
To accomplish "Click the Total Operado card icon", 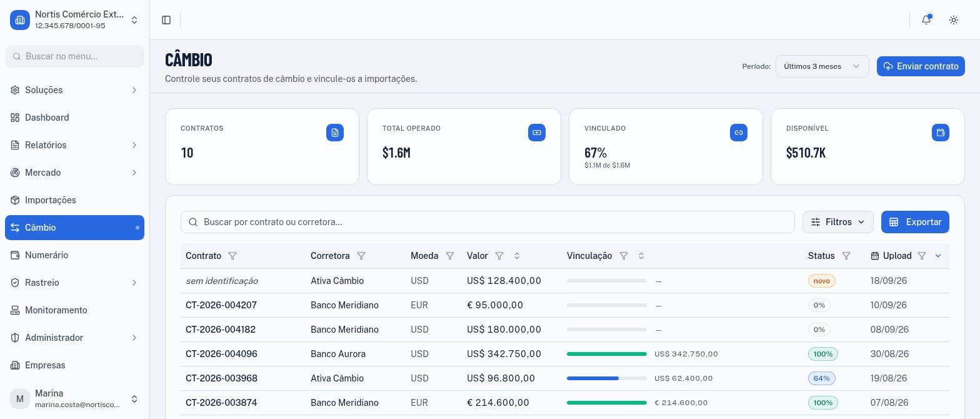I will click(537, 133).
